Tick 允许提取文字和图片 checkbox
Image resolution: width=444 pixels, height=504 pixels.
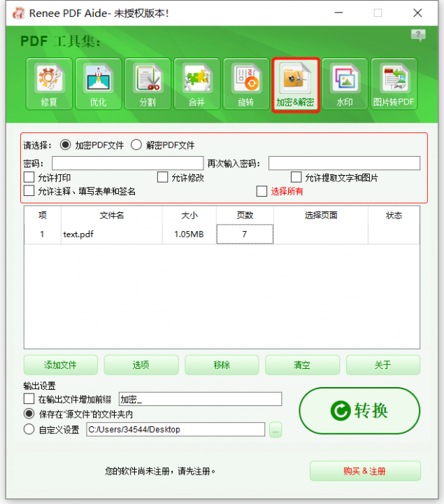point(296,177)
